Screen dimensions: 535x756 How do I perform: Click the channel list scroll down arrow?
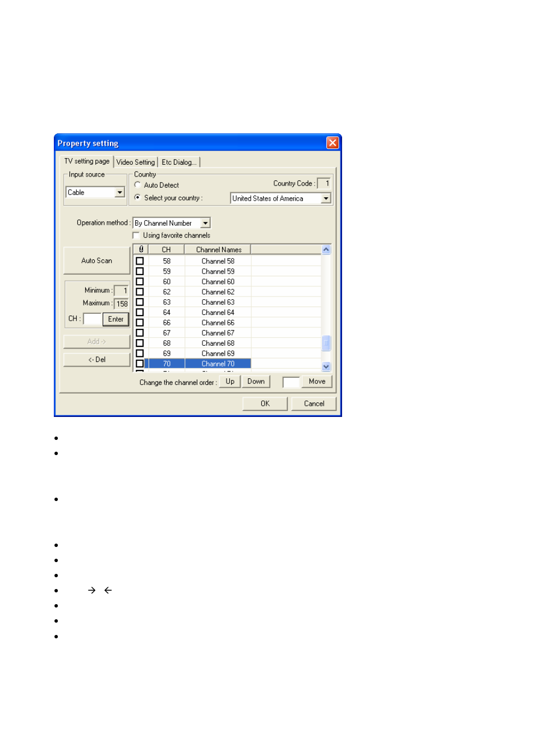[326, 367]
